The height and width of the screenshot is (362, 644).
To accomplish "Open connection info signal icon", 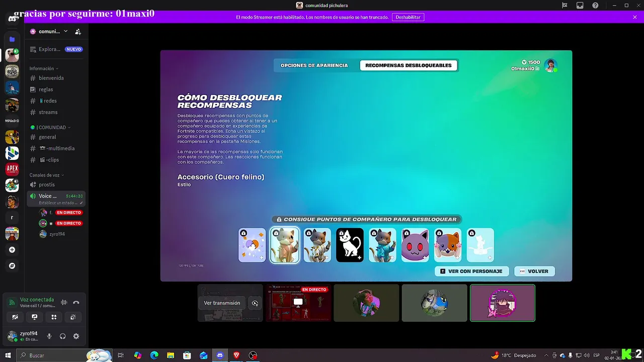I will click(12, 302).
